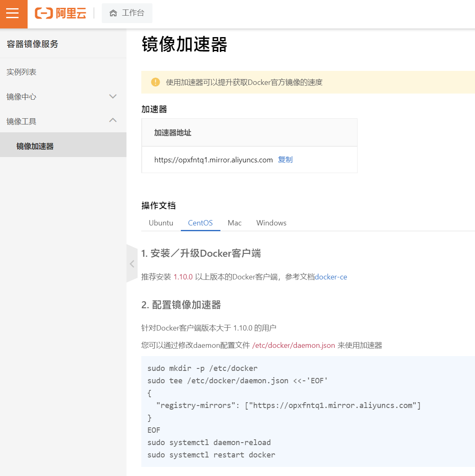Click the home icon beside 工作台
This screenshot has height=476, width=475.
pyautogui.click(x=113, y=13)
